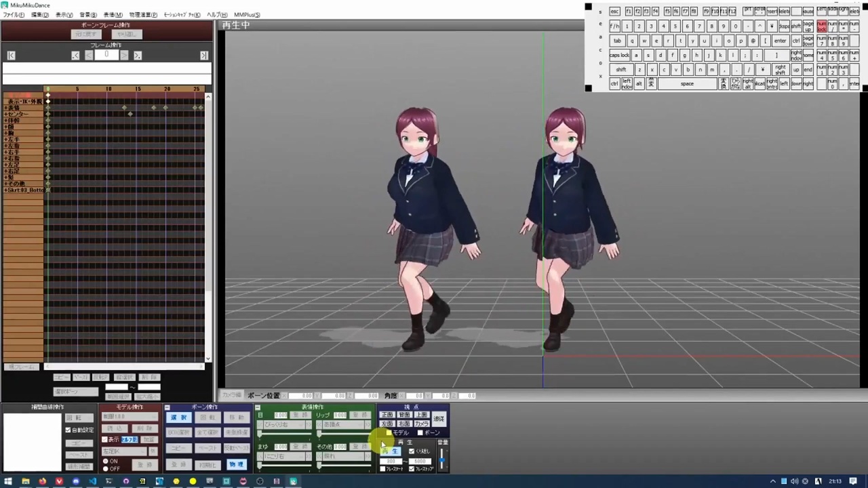Image resolution: width=868 pixels, height=488 pixels.
Task: Open the ファイル(F) menu
Action: (x=14, y=14)
